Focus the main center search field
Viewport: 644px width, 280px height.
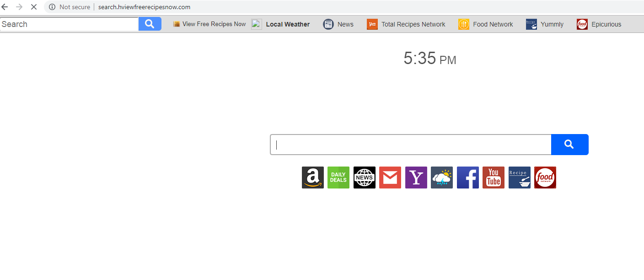coord(411,145)
